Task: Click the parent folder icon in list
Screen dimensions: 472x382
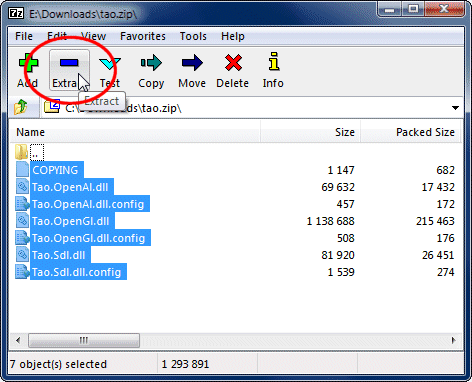Action: tap(21, 153)
